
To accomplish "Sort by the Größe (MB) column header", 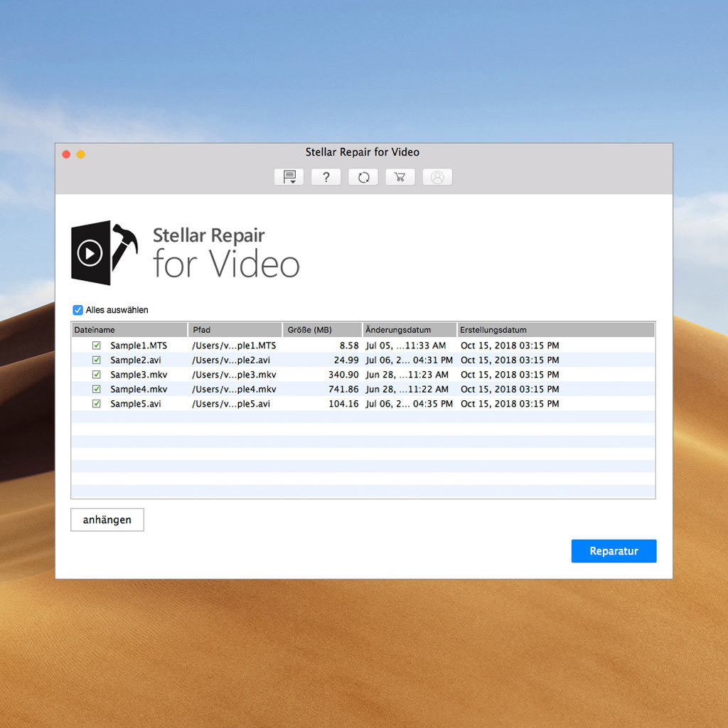I will point(322,330).
